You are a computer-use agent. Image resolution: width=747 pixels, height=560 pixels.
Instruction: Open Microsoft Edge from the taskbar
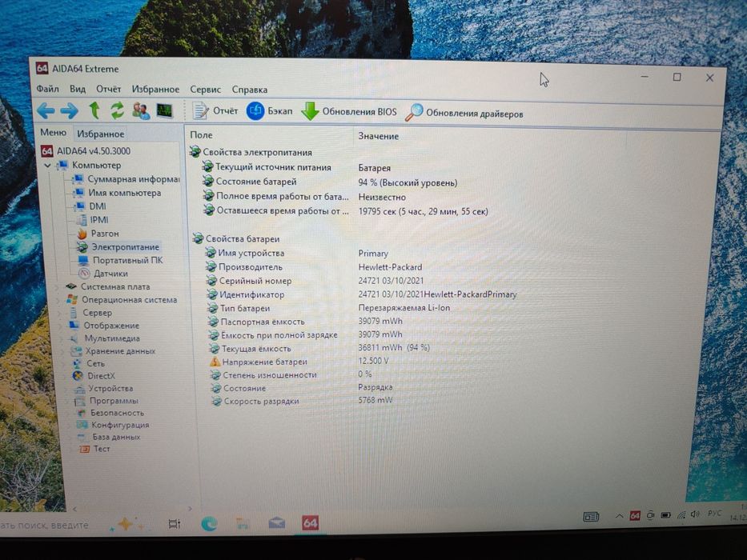209,524
